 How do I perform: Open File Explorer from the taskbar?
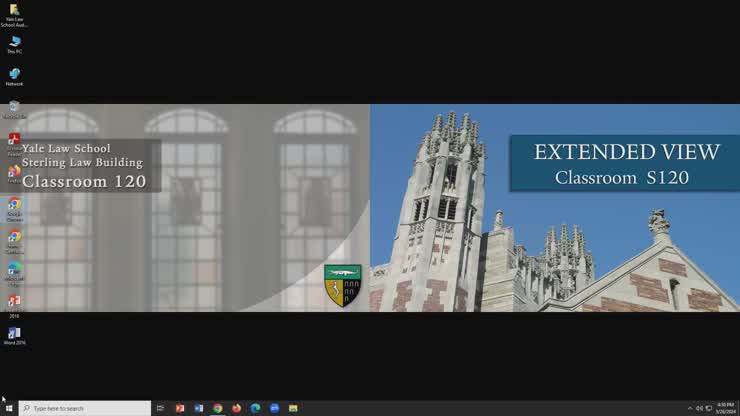293,408
